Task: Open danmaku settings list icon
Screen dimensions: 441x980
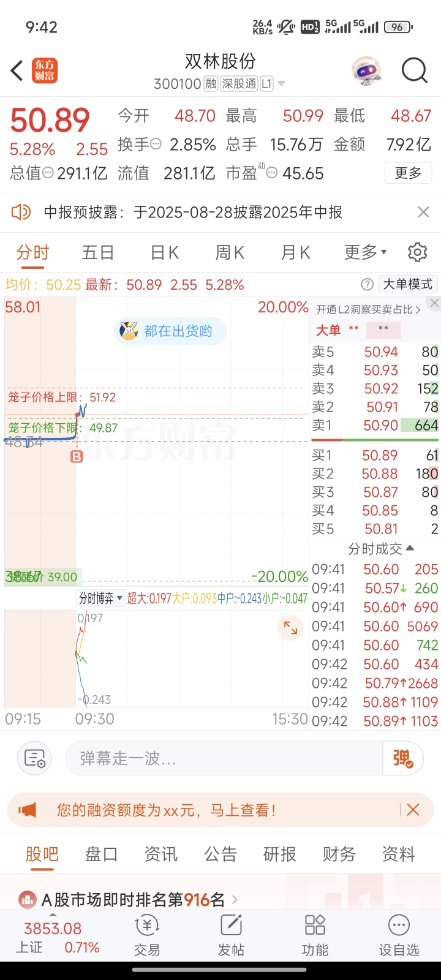Action: (35, 758)
